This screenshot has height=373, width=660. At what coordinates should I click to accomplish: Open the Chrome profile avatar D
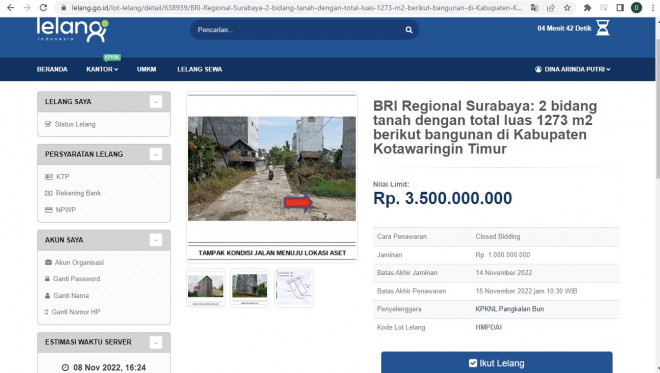click(636, 8)
